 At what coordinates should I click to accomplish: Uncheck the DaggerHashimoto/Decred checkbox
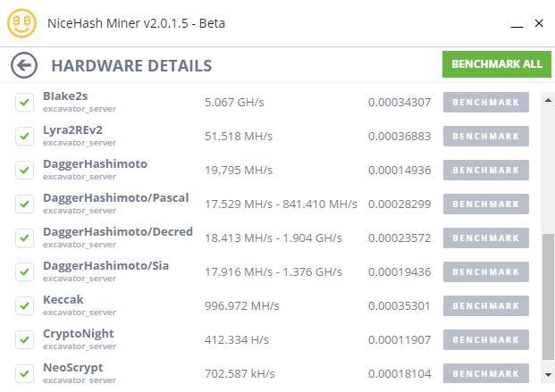pos(25,238)
